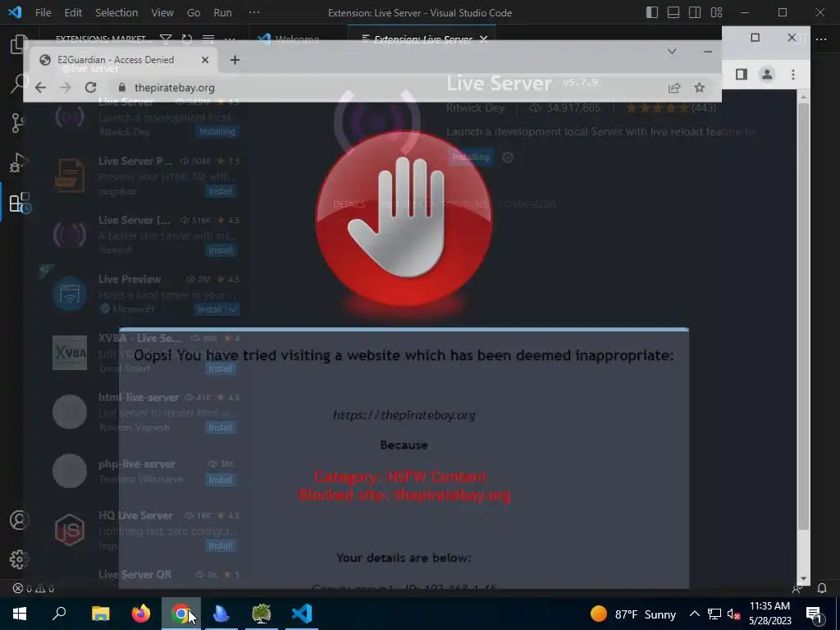
Task: Install the HQ Live Server extension
Action: [220, 546]
